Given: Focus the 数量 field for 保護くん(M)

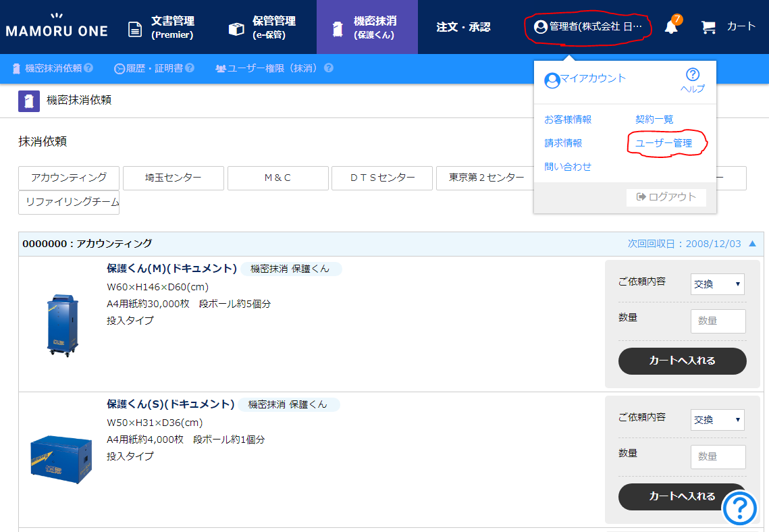Looking at the screenshot, I should point(718,321).
